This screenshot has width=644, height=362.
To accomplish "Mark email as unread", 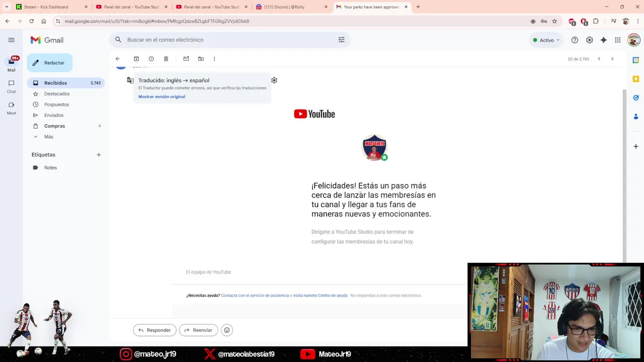I will [x=186, y=59].
